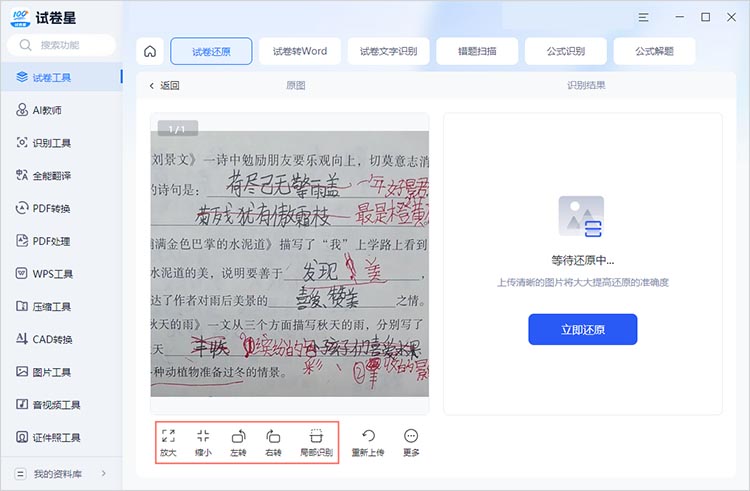Open 音视频工具 in the sidebar
The image size is (750, 491).
click(61, 404)
